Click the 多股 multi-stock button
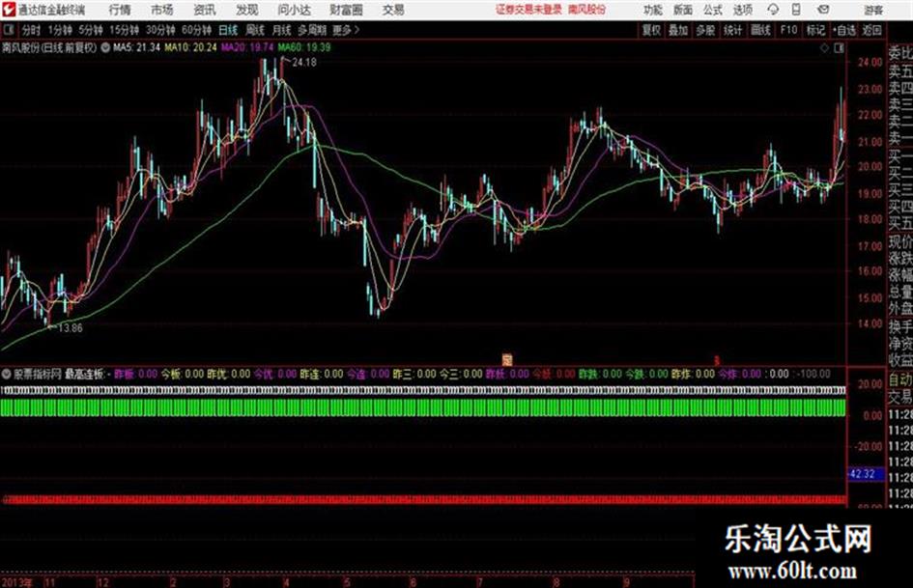This screenshot has height=588, width=913. (705, 30)
